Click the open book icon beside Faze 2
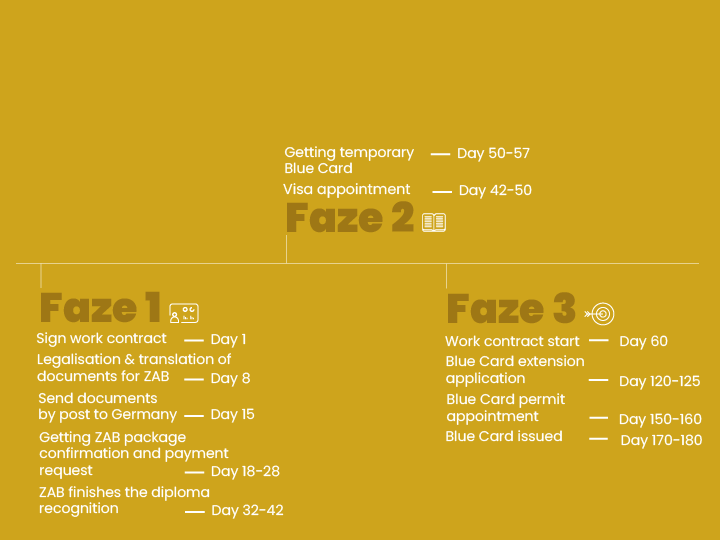 point(433,222)
